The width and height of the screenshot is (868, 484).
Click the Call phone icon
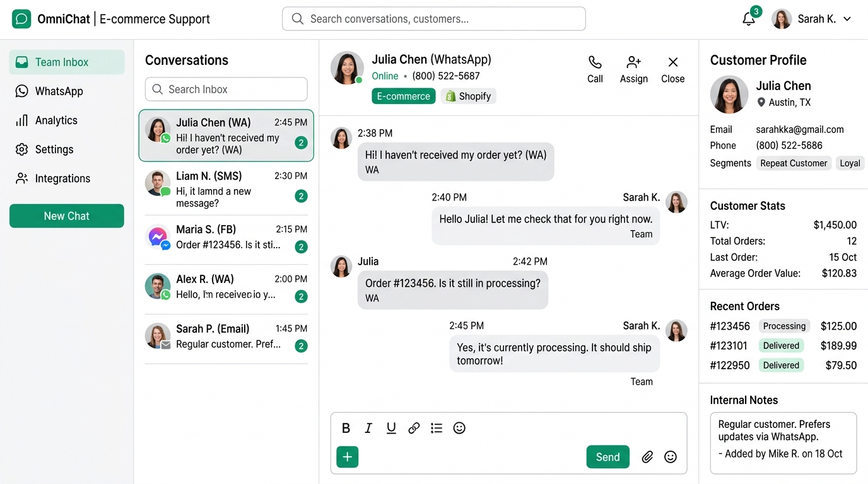(x=595, y=62)
